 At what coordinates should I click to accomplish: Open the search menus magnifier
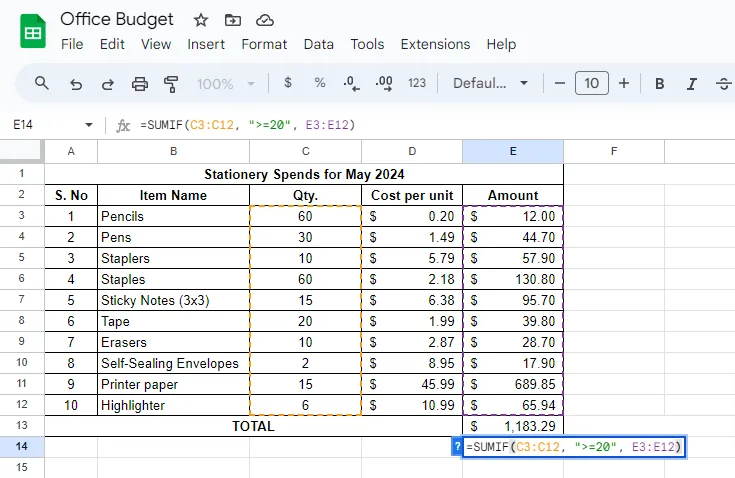point(42,83)
